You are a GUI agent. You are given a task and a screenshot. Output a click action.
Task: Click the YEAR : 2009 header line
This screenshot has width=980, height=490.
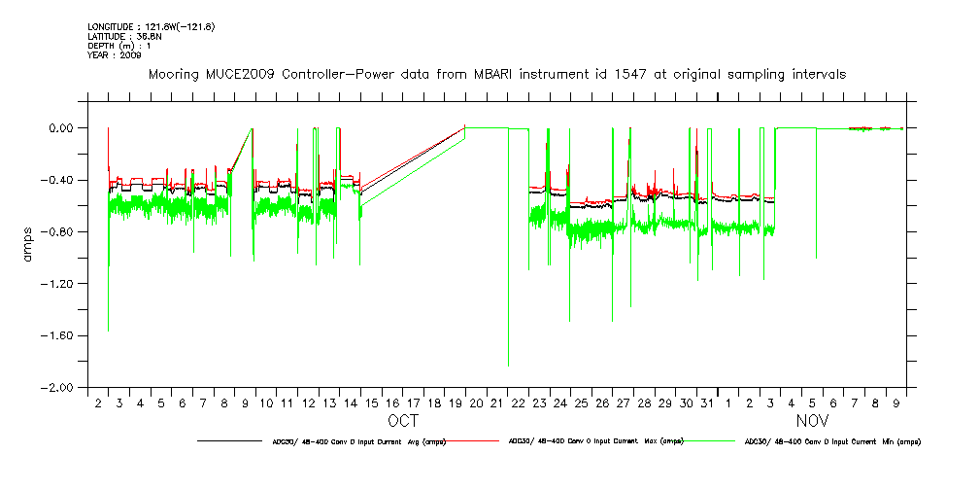coord(115,55)
